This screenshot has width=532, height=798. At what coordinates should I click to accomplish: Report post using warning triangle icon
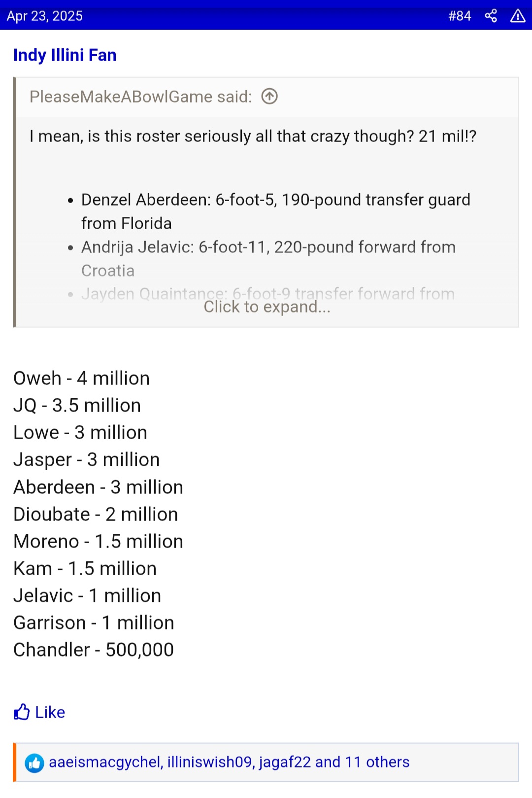coord(518,16)
